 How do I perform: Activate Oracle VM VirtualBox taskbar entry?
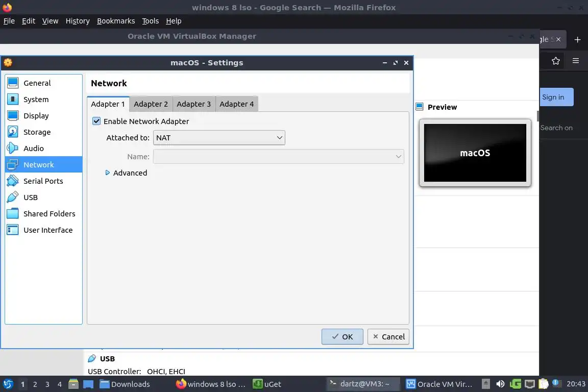(x=439, y=384)
